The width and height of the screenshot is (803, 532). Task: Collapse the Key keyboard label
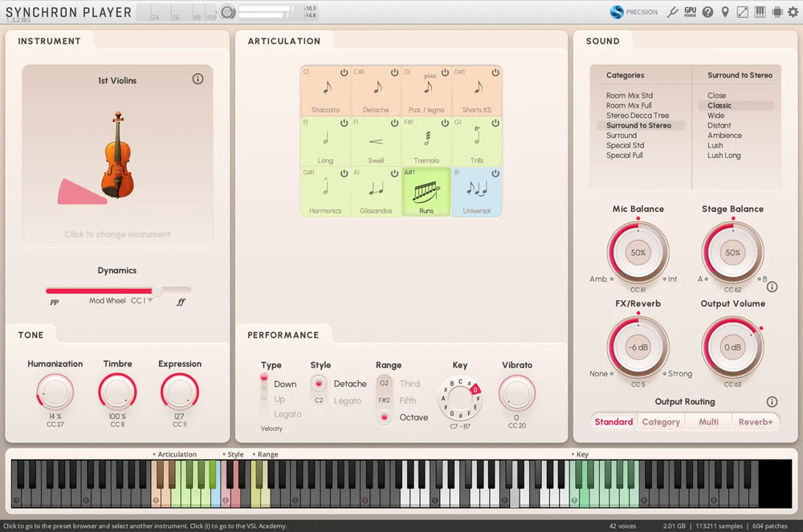580,454
